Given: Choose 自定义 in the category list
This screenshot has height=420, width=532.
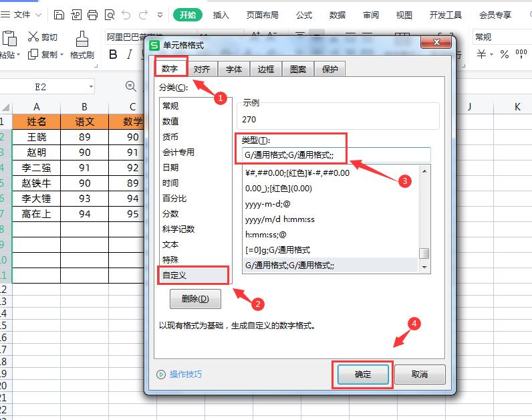Looking at the screenshot, I should tap(194, 275).
